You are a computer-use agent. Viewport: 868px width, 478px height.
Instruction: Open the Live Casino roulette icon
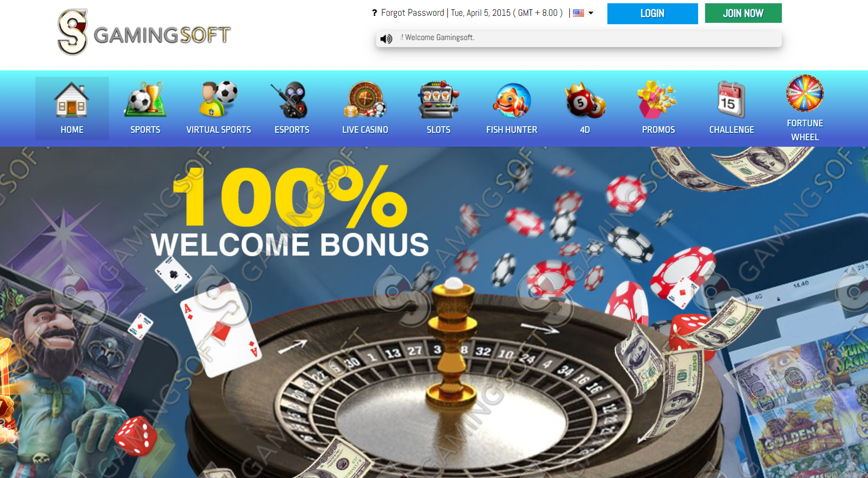365,99
